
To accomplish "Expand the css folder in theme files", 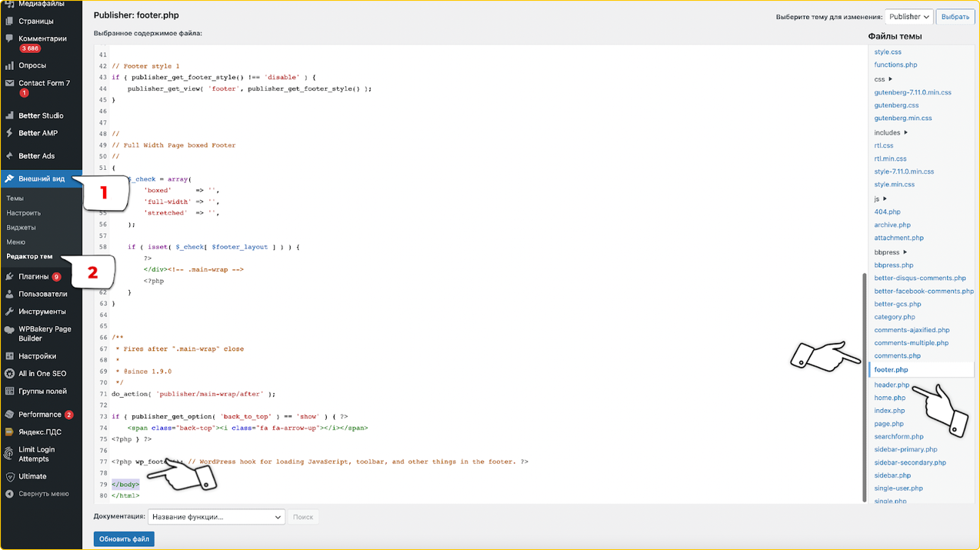I will tap(883, 79).
